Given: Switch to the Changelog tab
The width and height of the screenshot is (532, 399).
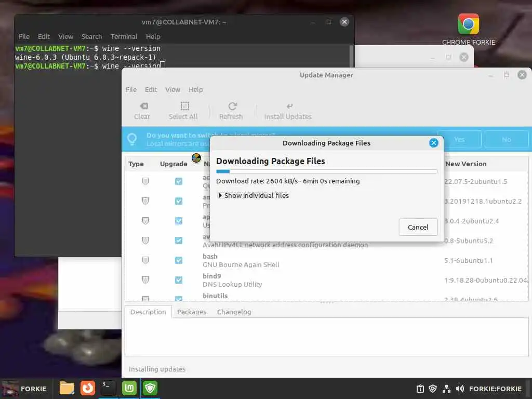Looking at the screenshot, I should [x=234, y=312].
